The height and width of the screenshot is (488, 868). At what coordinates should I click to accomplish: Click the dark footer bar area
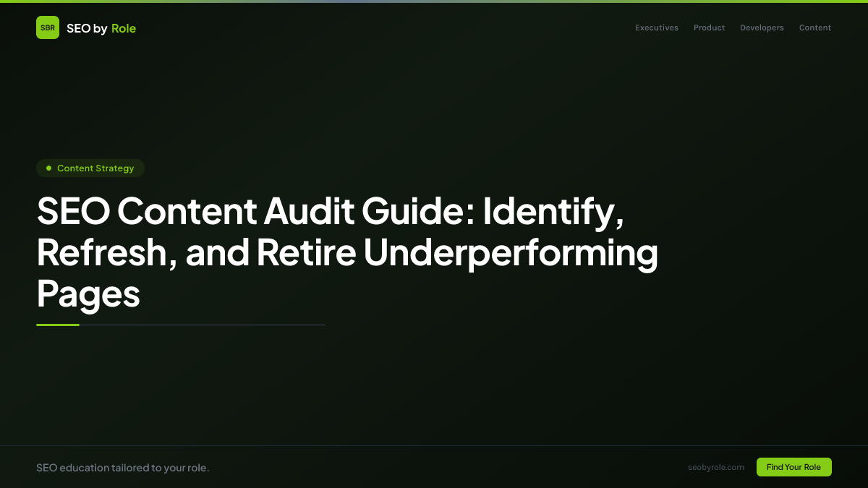(434, 467)
